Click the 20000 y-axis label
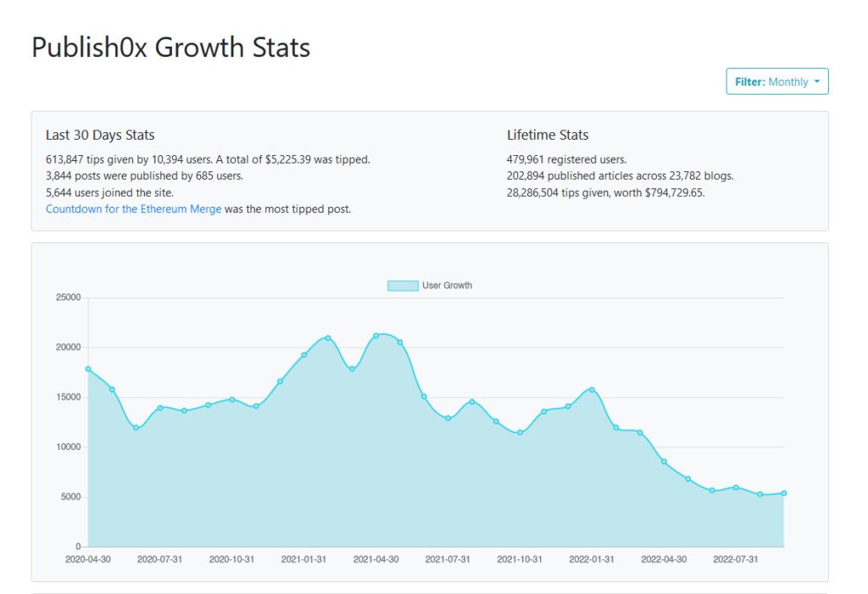Image resolution: width=868 pixels, height=594 pixels. click(x=68, y=347)
